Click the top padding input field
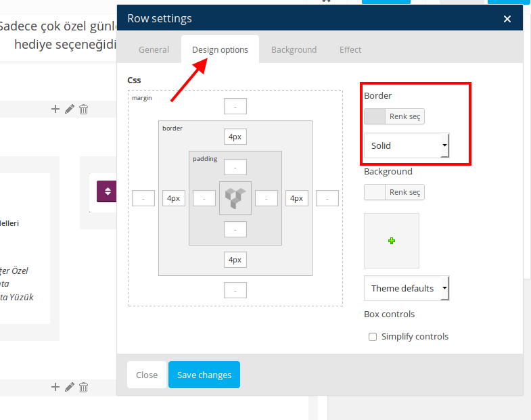This screenshot has width=531, height=420. (235, 167)
